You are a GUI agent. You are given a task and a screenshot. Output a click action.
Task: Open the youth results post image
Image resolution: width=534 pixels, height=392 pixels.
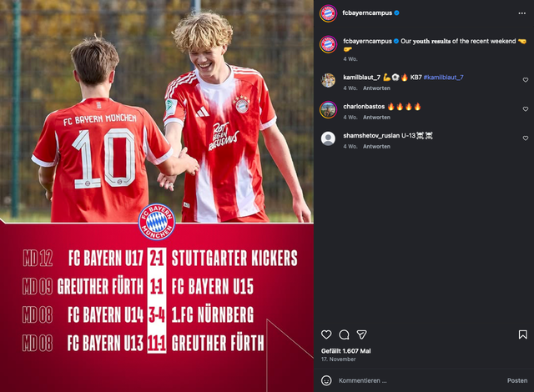tap(157, 196)
